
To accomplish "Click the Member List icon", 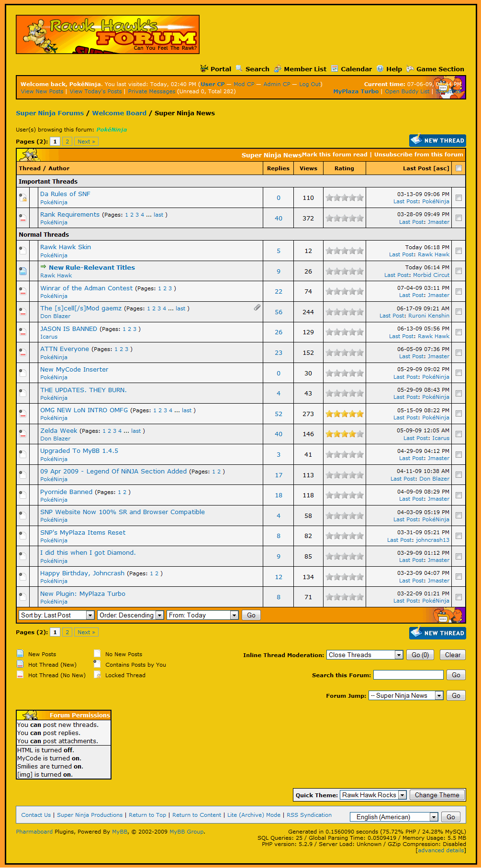I will 278,68.
